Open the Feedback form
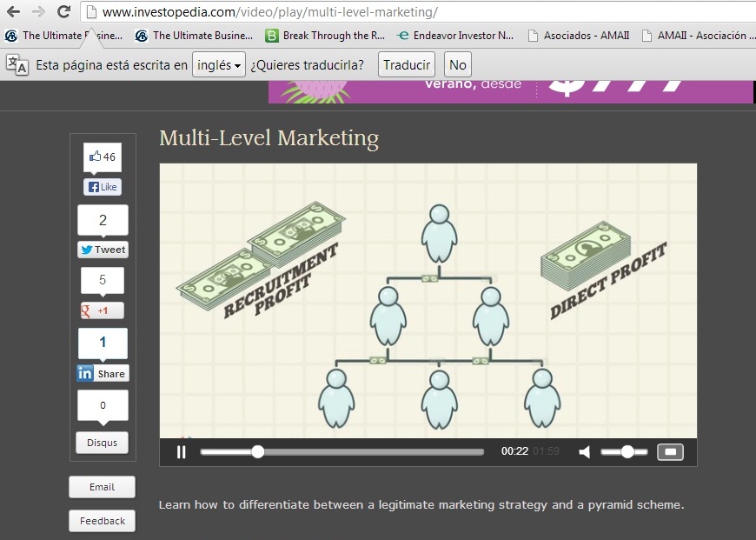This screenshot has width=756, height=540. [103, 521]
